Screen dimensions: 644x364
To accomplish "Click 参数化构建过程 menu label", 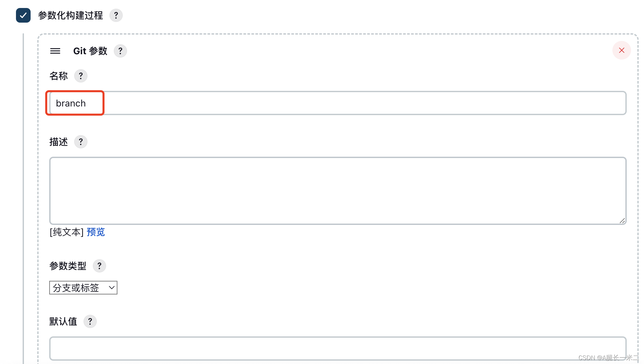I will 69,15.
